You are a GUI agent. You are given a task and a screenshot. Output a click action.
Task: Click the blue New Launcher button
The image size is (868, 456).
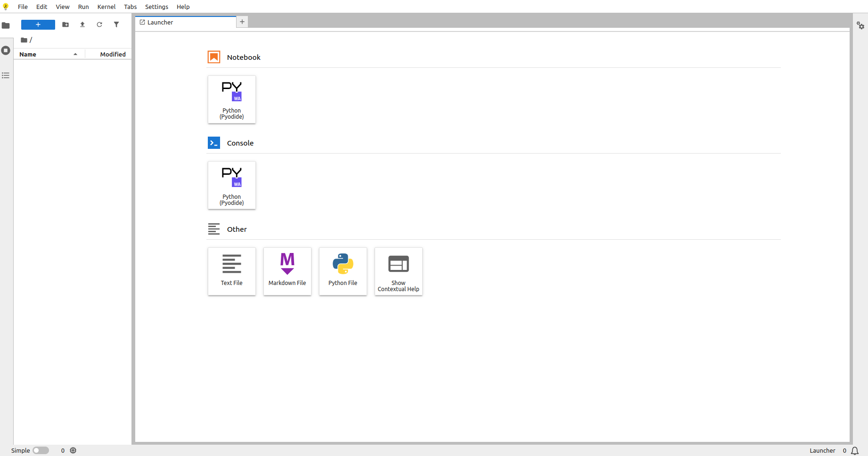tap(38, 24)
